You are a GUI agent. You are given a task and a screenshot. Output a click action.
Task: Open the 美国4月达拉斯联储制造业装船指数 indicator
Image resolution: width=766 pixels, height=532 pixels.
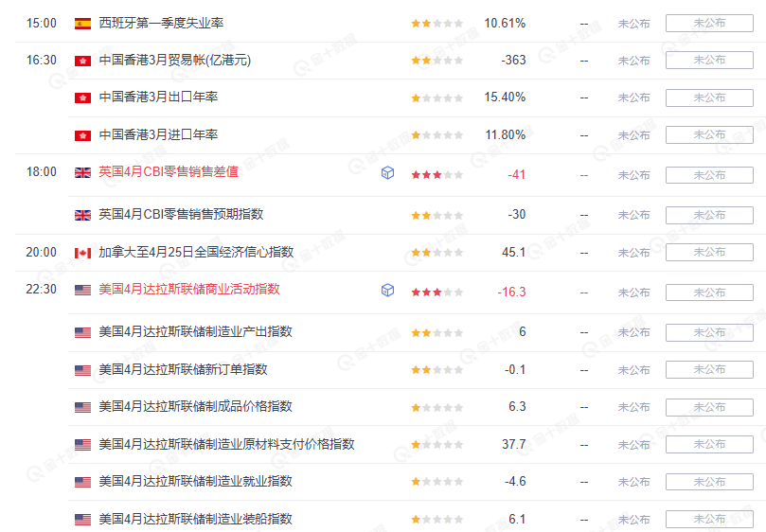tap(195, 519)
